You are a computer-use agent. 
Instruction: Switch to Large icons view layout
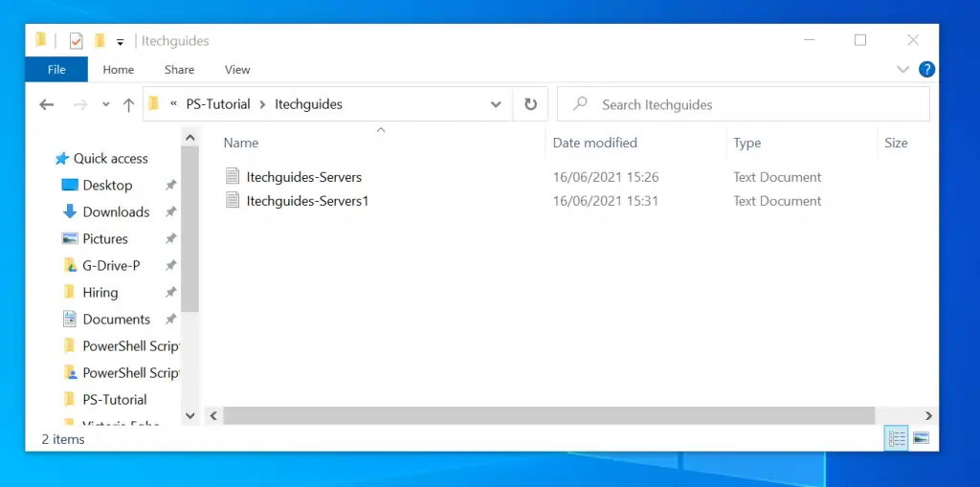pyautogui.click(x=921, y=439)
